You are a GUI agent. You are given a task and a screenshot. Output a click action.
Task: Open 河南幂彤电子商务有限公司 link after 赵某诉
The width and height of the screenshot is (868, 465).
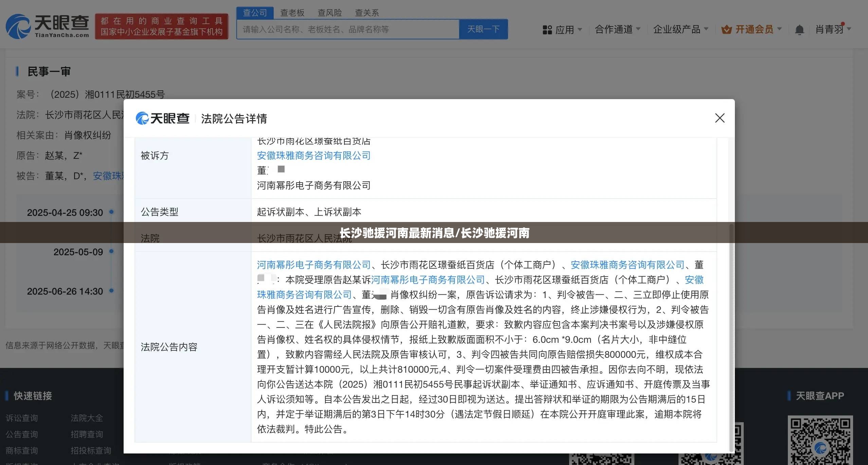point(428,280)
